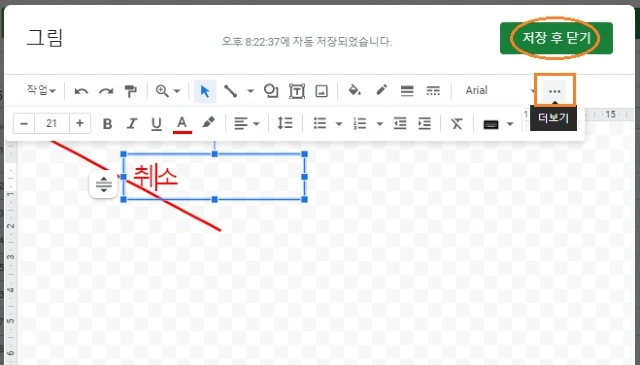Activate the select arrow tool
The height and width of the screenshot is (365, 640).
coord(205,91)
